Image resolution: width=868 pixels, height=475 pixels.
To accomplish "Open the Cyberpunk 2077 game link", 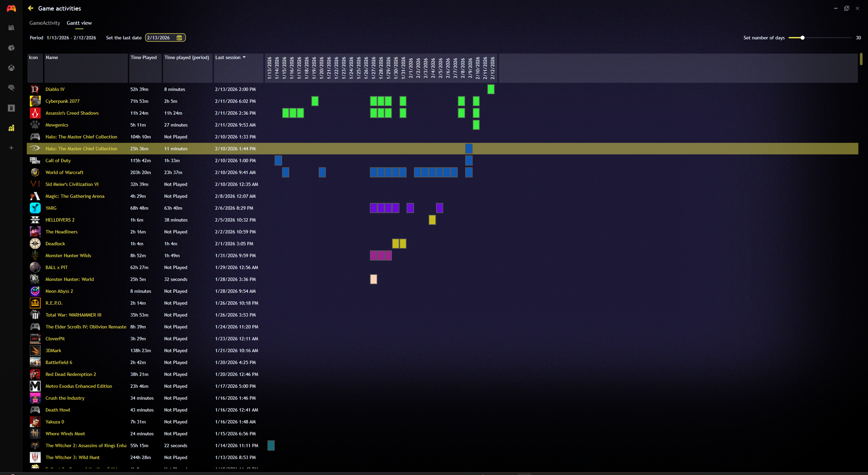I will click(x=62, y=101).
